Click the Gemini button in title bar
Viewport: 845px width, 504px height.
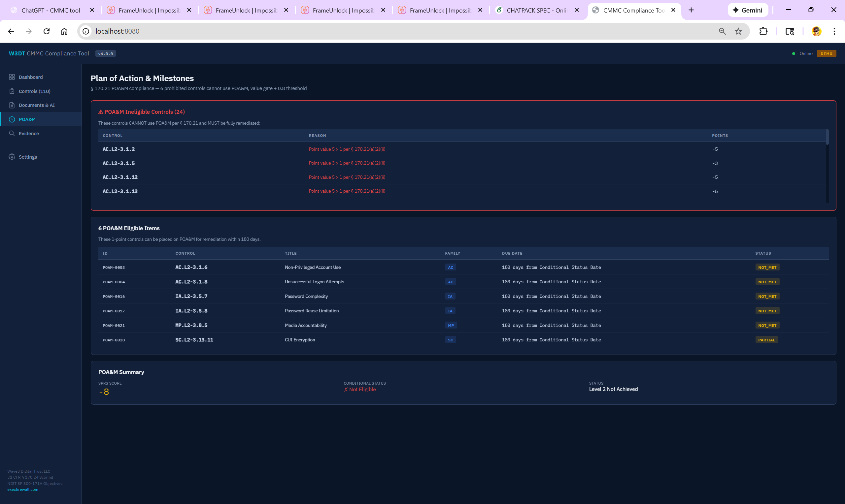pos(748,10)
